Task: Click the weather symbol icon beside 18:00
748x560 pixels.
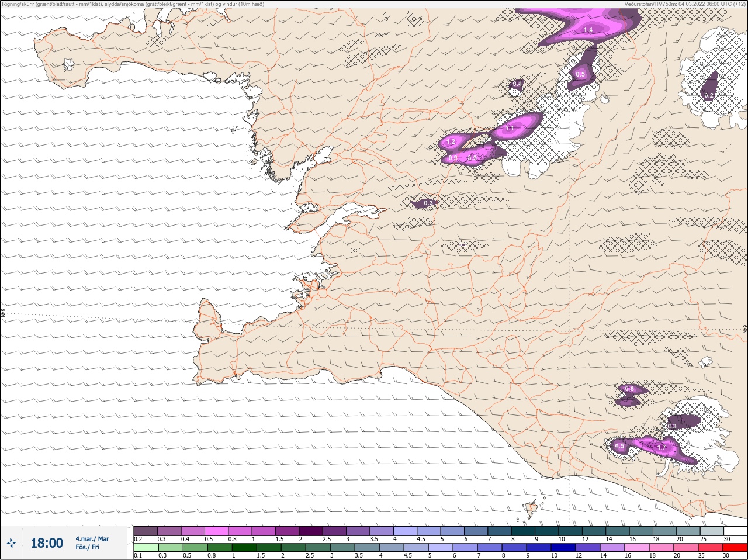Action: point(12,543)
